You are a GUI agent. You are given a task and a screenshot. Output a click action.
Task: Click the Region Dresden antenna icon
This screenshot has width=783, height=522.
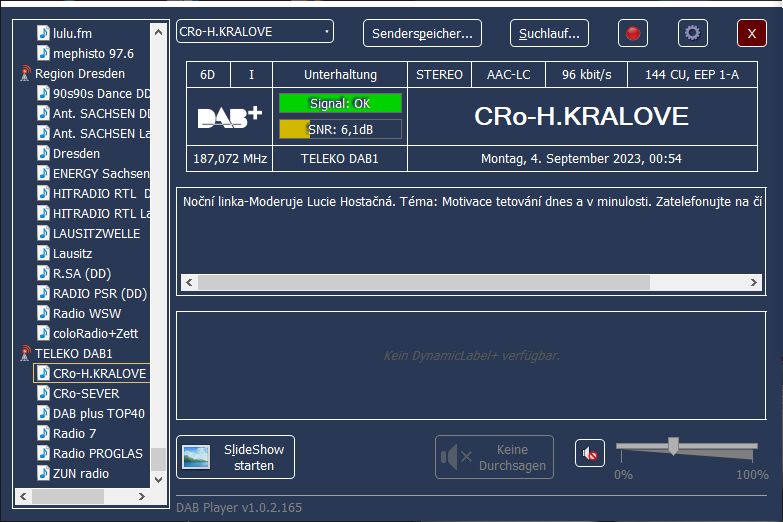click(x=25, y=74)
